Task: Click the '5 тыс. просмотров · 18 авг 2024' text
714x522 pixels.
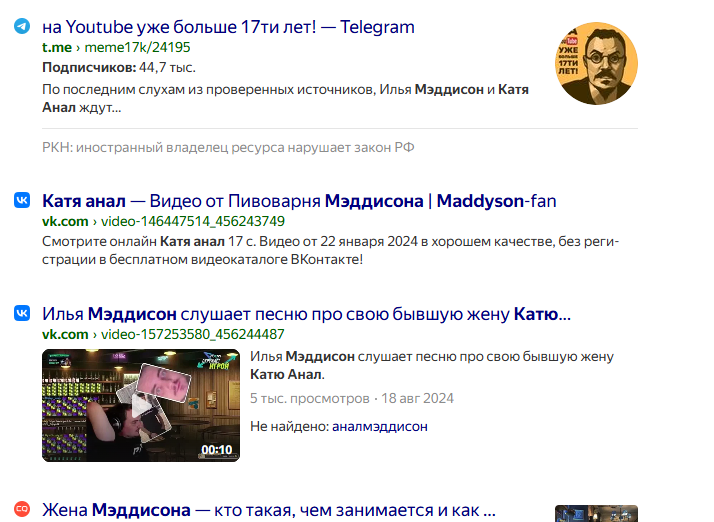Action: pos(352,399)
